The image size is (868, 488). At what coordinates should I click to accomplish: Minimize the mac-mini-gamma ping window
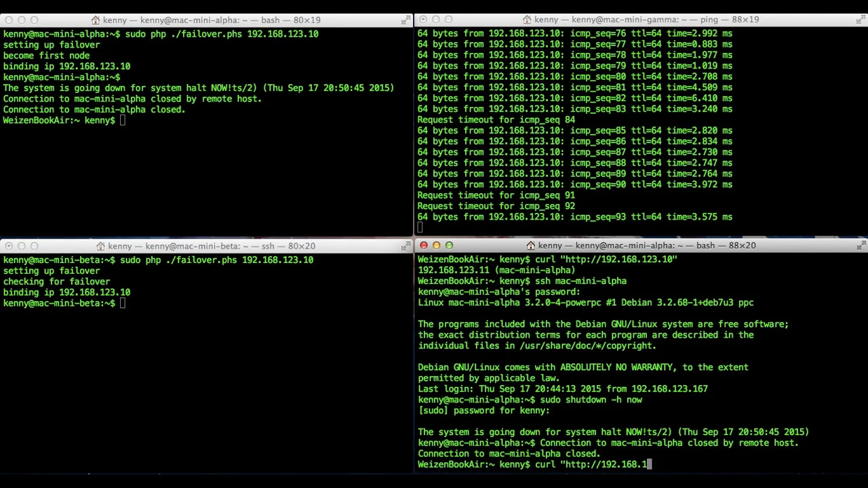(436, 20)
